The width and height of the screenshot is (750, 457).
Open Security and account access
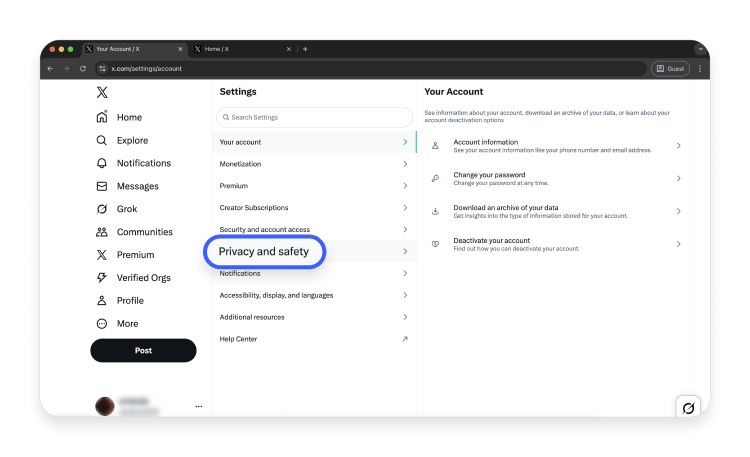[314, 230]
